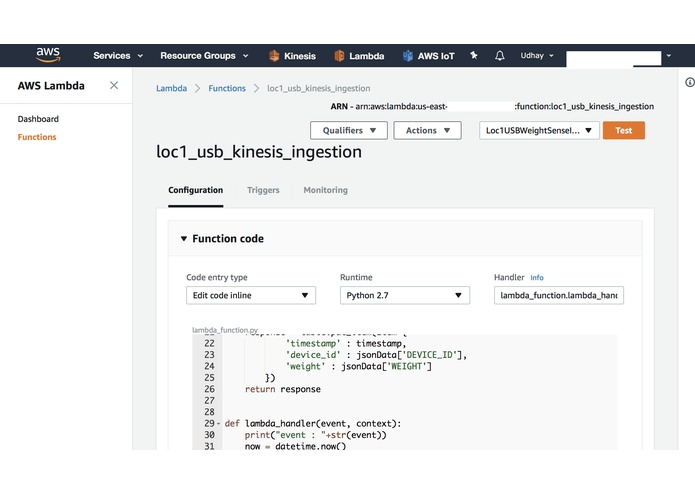695x494 pixels.
Task: Open the AWS IoT service shortcut
Action: click(428, 56)
